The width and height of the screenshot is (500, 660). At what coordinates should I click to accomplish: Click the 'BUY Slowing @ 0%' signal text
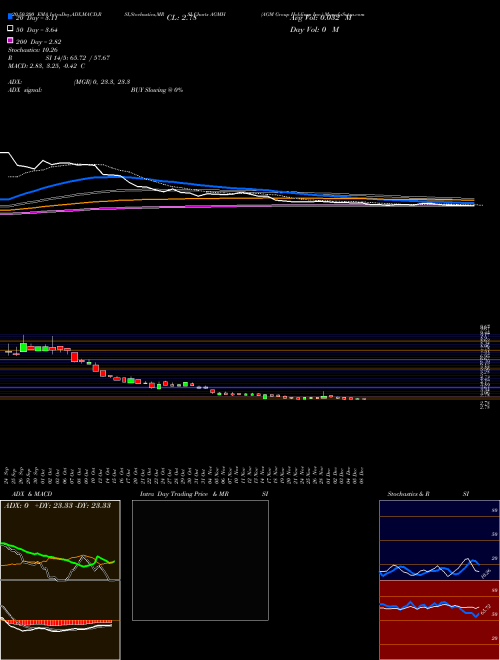click(x=157, y=90)
